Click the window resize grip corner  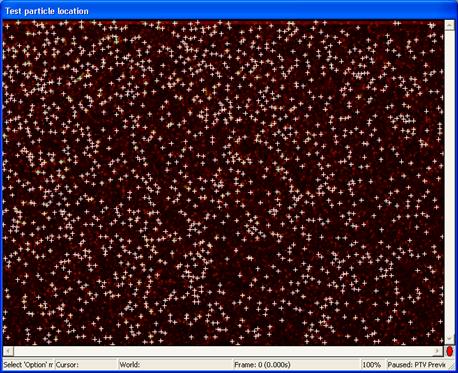click(x=451, y=365)
